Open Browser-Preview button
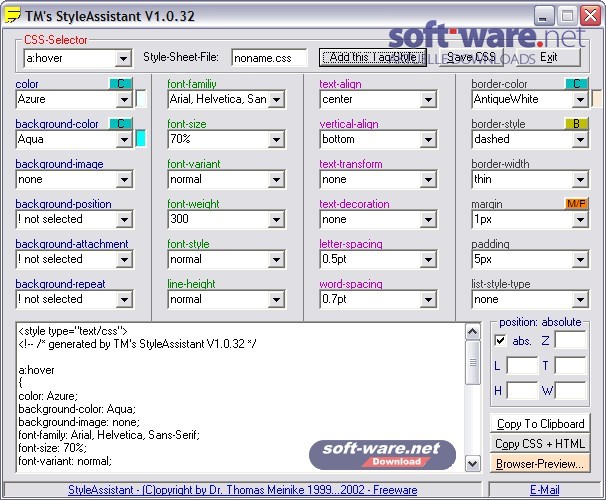606x500 pixels. [x=540, y=463]
